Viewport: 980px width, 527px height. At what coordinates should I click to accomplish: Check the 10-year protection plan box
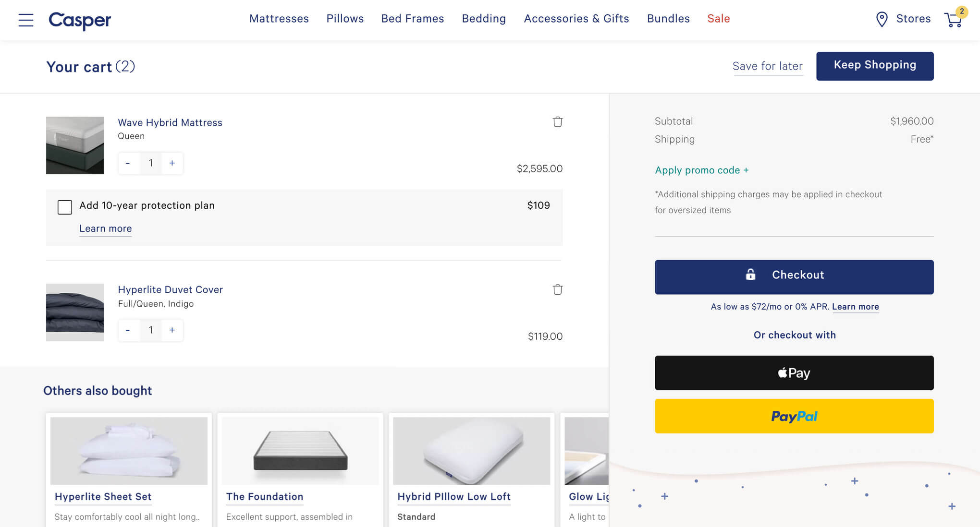click(65, 207)
